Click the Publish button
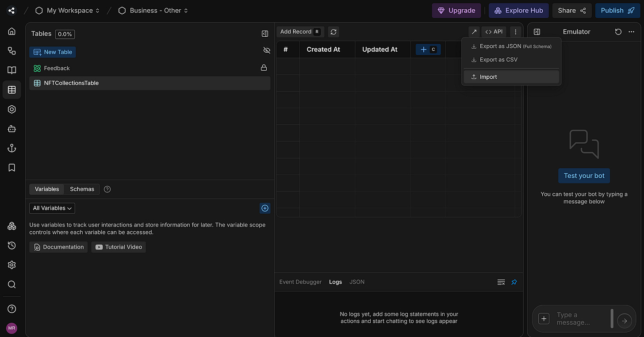 click(617, 11)
